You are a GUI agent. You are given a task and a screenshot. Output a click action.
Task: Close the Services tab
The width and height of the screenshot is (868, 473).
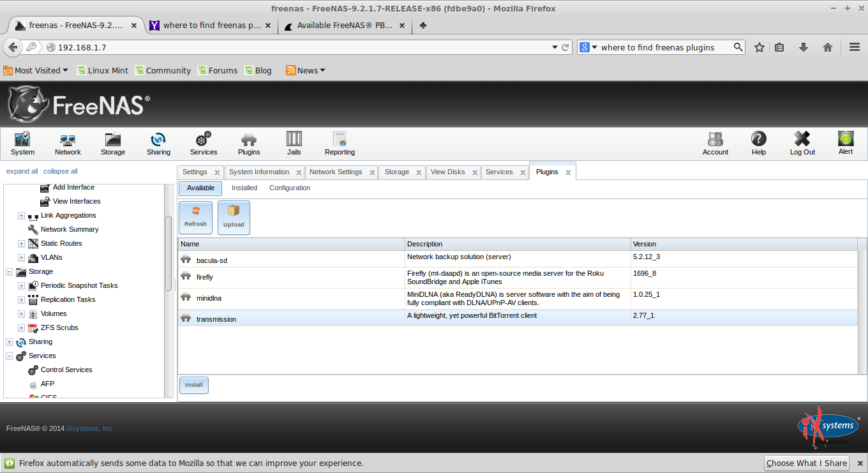(x=521, y=172)
